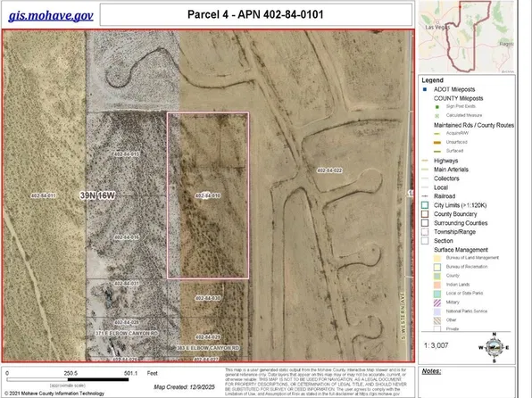Click the Surfaced road line symbol
Image resolution: width=532 pixels, height=398 pixels.
click(437, 152)
